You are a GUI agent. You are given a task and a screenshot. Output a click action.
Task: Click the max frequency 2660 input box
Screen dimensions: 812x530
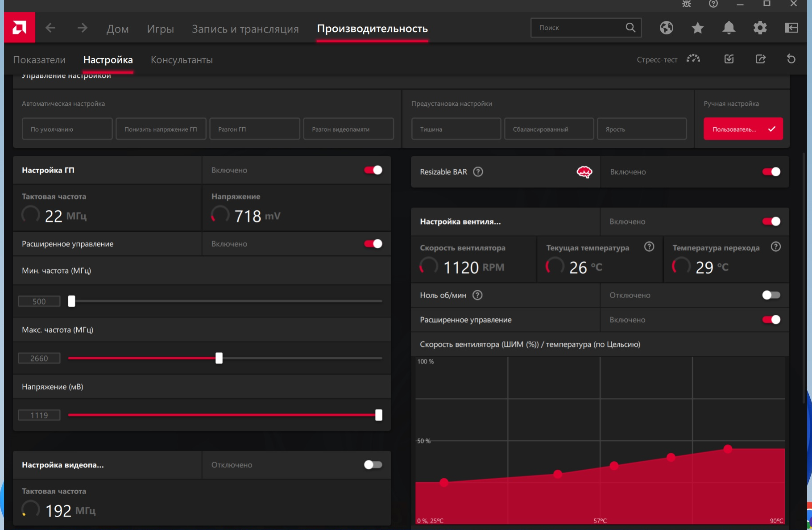tap(39, 358)
